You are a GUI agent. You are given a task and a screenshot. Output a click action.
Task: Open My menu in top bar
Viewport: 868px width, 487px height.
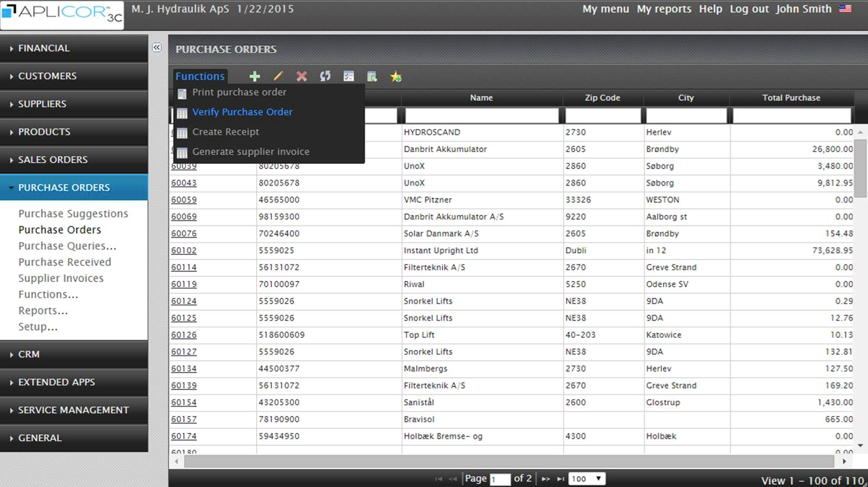(x=605, y=9)
